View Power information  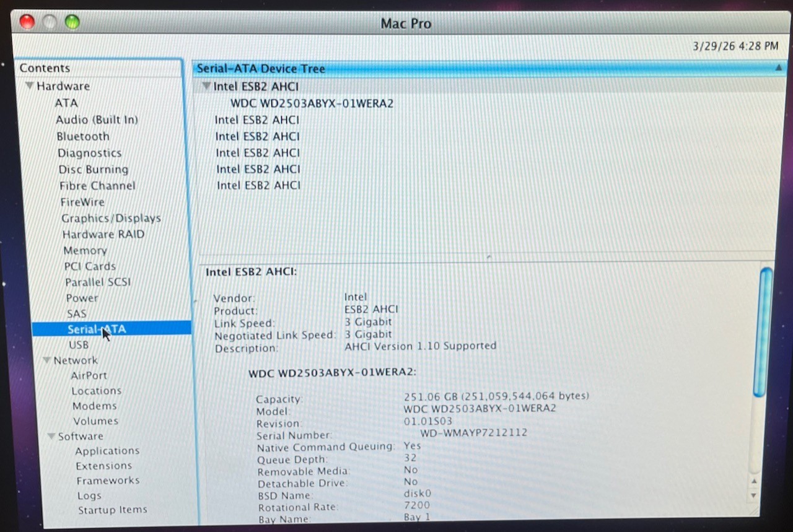(82, 298)
